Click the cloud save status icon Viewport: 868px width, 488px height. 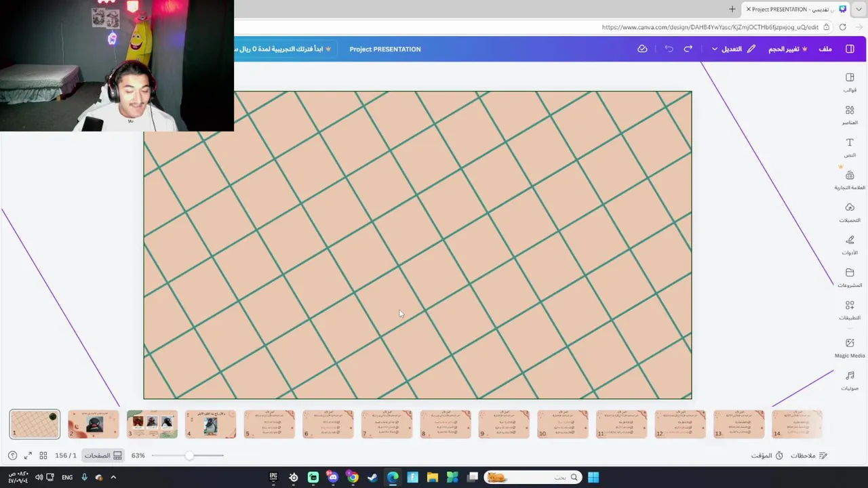click(642, 49)
